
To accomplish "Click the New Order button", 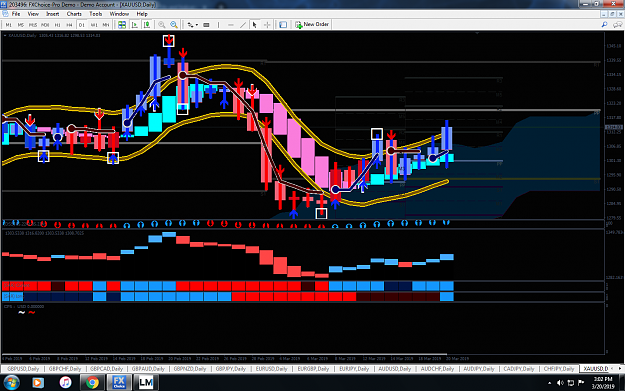I will (x=312, y=25).
